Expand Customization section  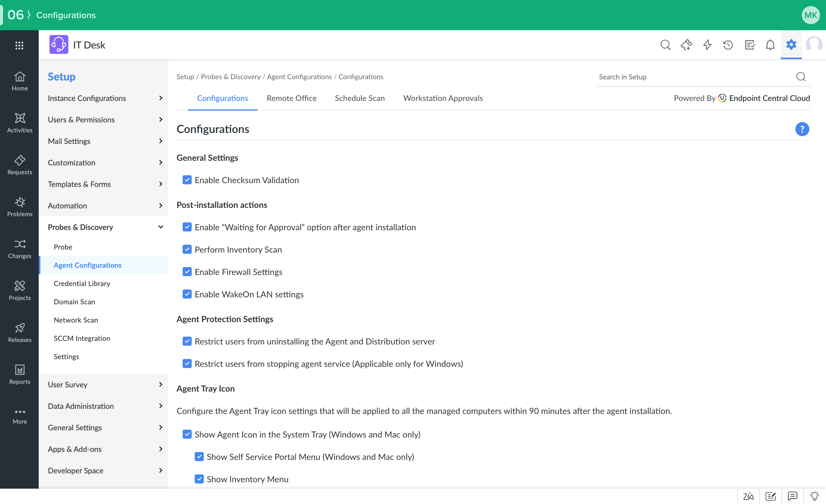104,163
